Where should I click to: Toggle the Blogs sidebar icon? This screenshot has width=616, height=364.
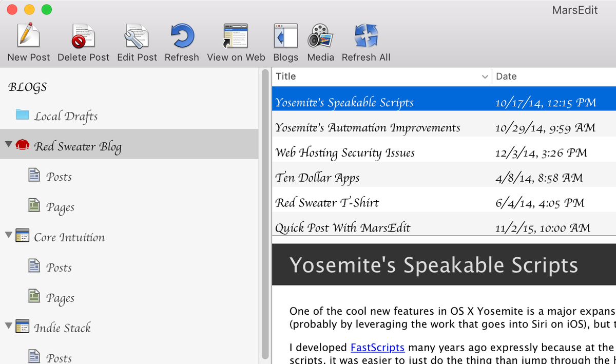click(285, 35)
